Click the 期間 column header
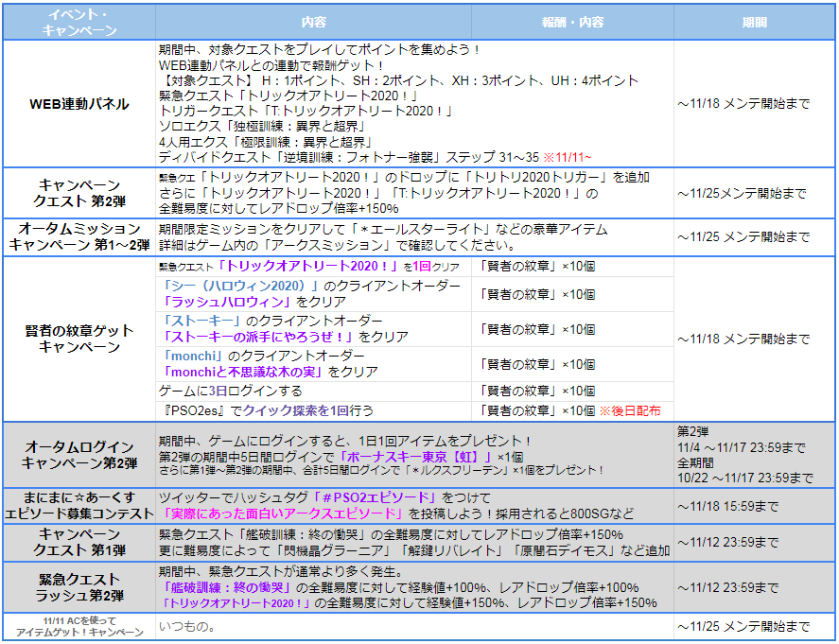This screenshot has width=839, height=644. (x=755, y=22)
